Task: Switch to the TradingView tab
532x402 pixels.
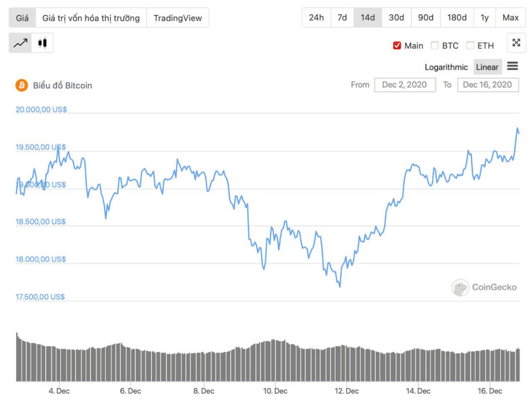Action: coord(177,18)
